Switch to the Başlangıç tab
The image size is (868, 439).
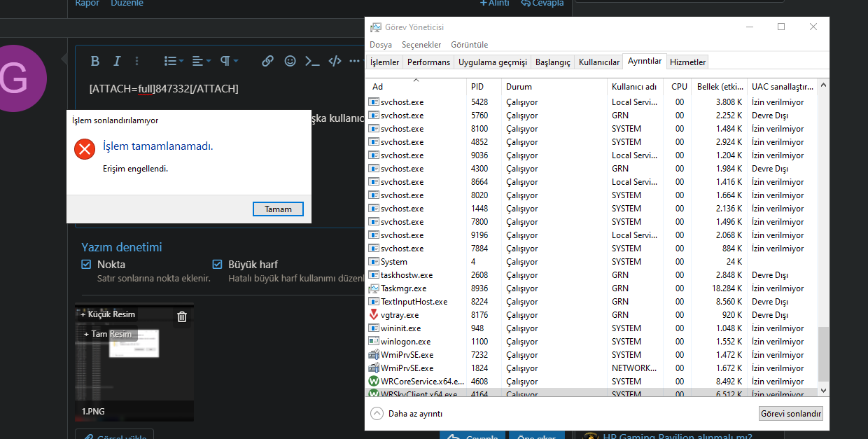(552, 62)
